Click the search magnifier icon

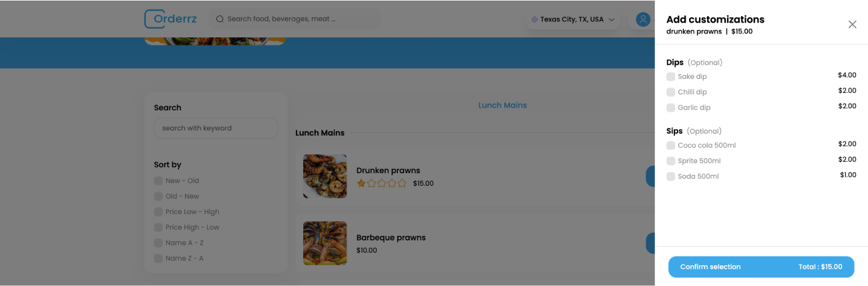pos(220,19)
